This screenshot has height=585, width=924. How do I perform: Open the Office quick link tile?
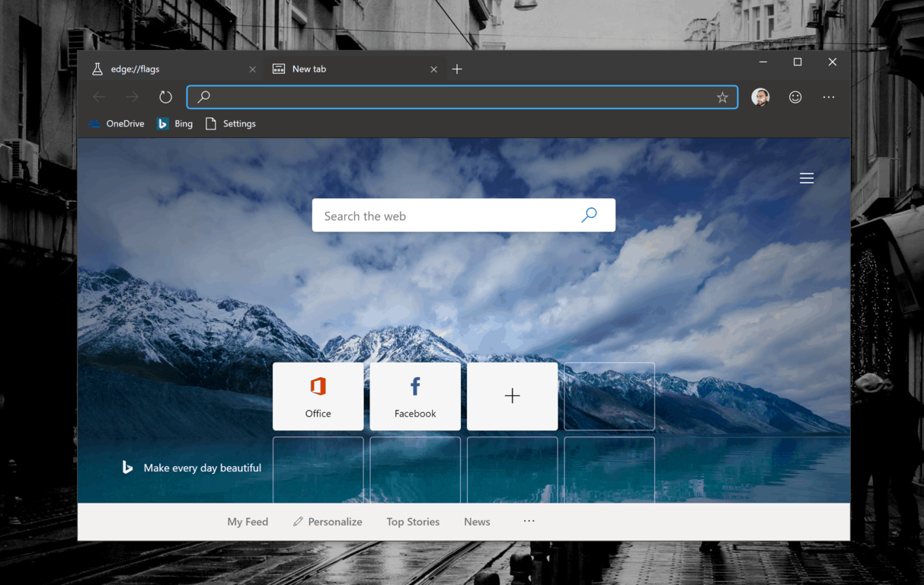318,396
